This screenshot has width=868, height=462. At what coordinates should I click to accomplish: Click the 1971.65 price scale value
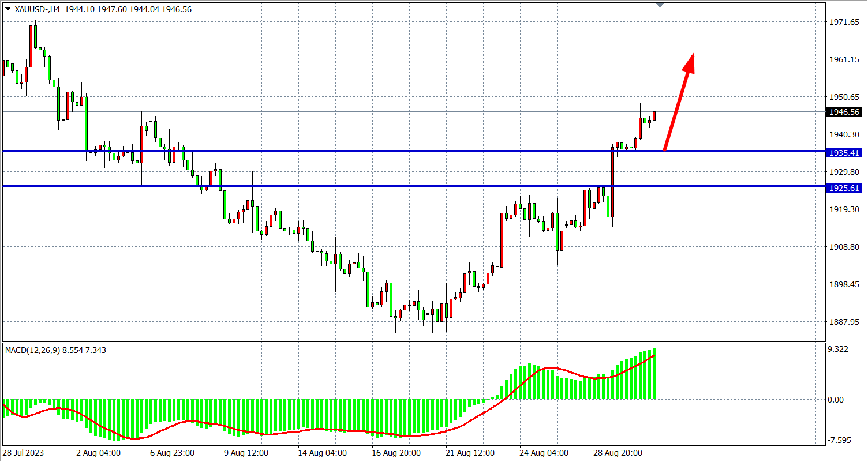843,22
